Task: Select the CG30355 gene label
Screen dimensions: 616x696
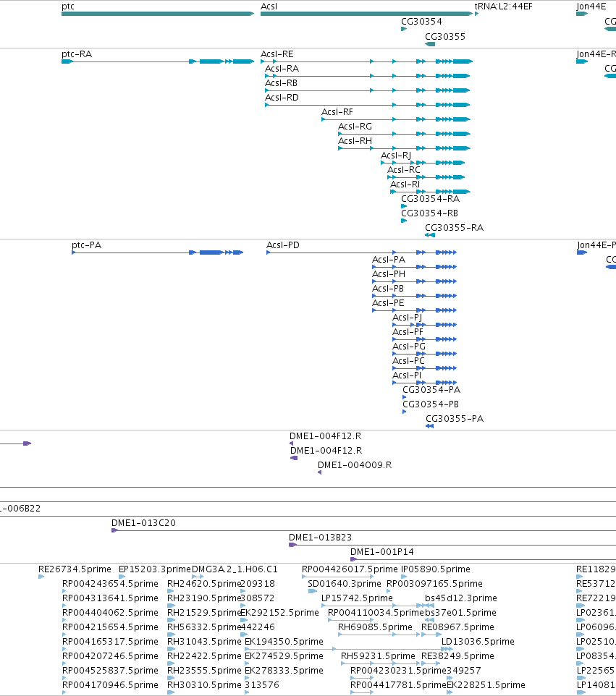Action: pos(445,36)
